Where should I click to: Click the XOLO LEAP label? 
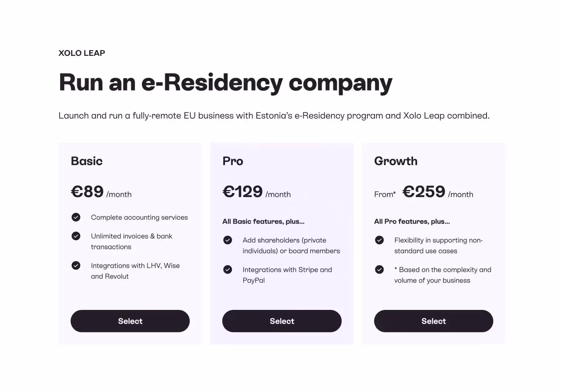(82, 53)
